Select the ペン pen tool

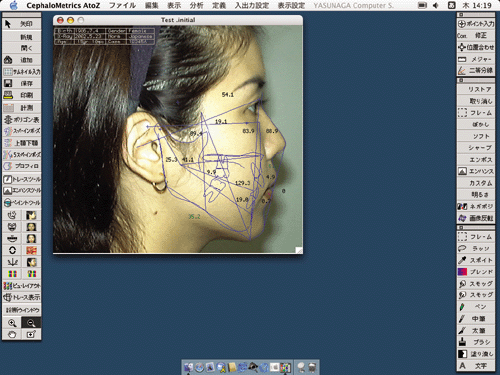[x=476, y=307]
